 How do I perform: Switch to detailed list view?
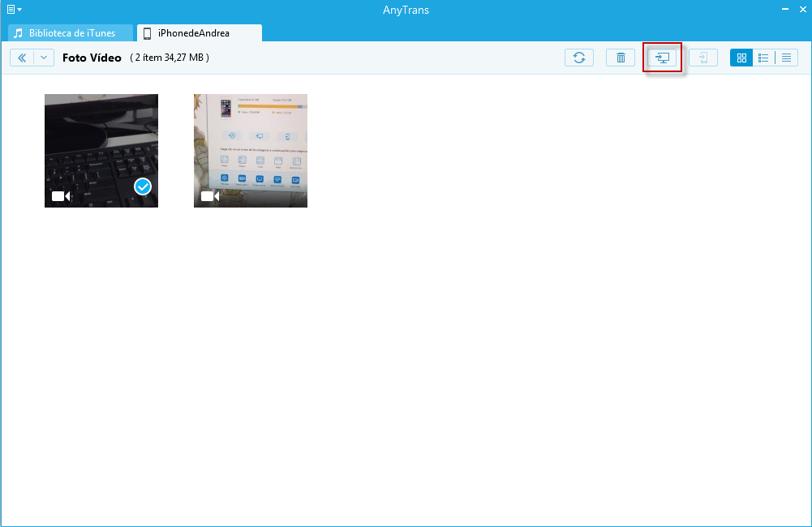(x=763, y=58)
